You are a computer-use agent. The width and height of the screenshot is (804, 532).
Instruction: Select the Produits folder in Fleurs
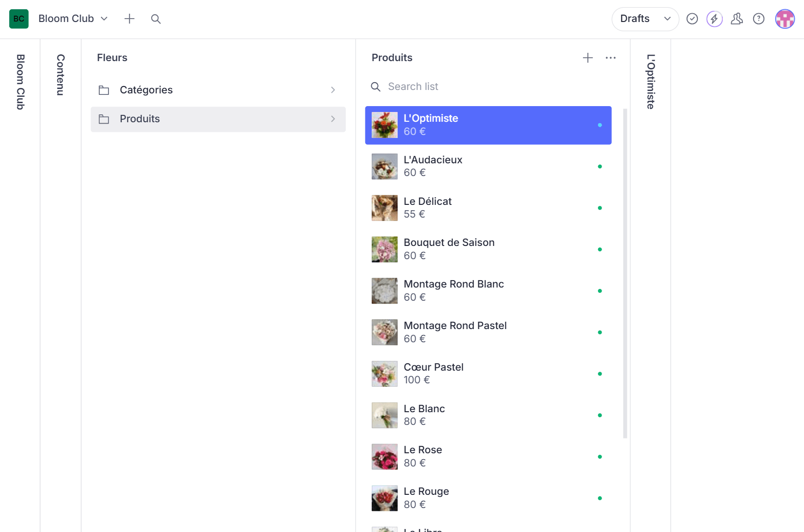218,119
